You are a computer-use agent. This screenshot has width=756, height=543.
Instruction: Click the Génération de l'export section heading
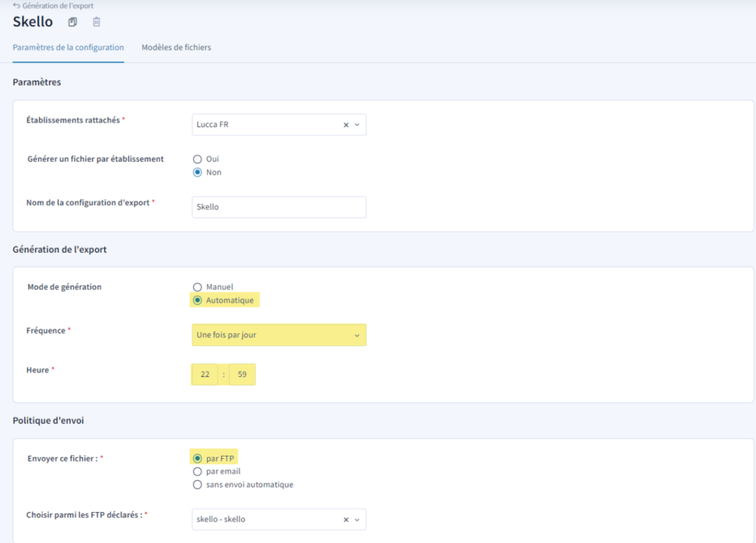point(60,249)
